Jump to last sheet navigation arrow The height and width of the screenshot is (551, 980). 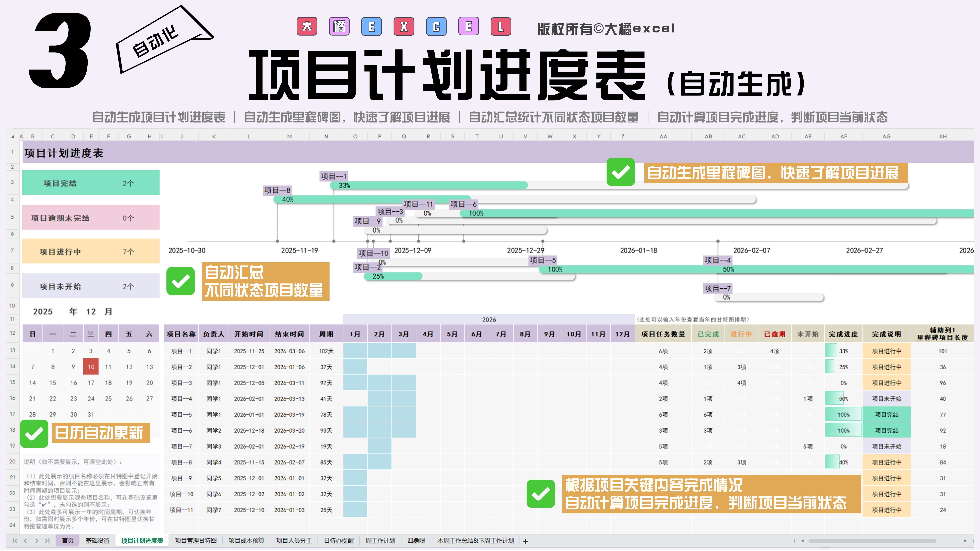(47, 541)
